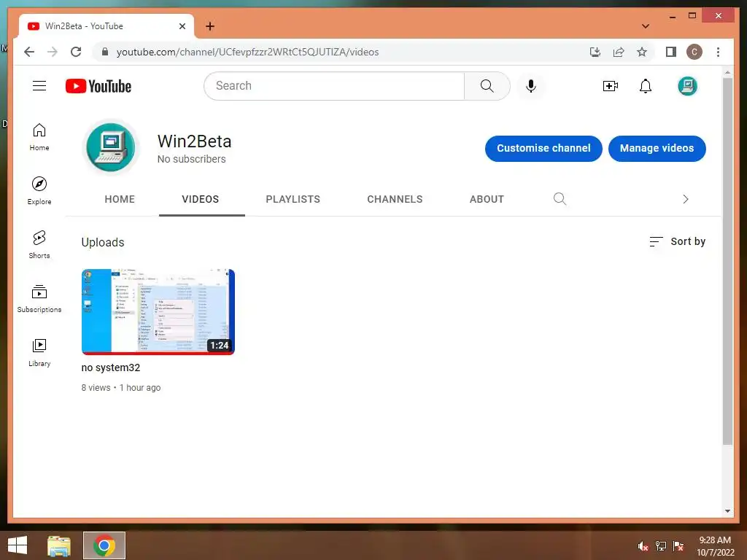Open account avatar menu in YouTube header
The image size is (747, 560).
[x=687, y=86]
